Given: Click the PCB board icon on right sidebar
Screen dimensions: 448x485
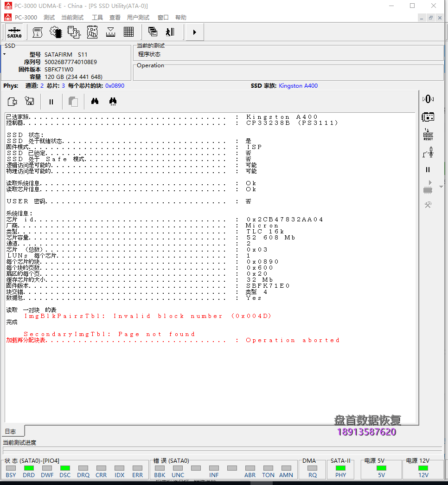Looking at the screenshot, I should [x=428, y=117].
